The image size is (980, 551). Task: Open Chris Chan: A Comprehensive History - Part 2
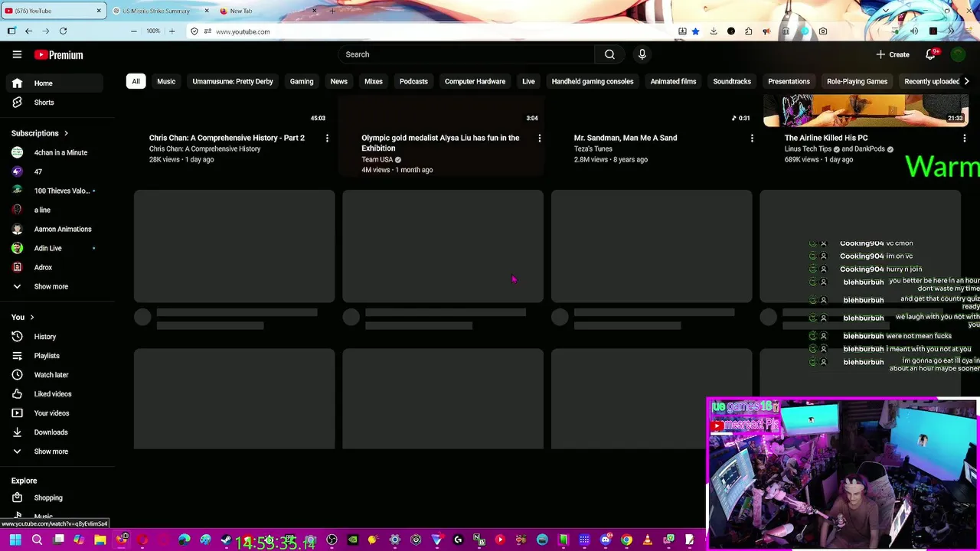[227, 138]
